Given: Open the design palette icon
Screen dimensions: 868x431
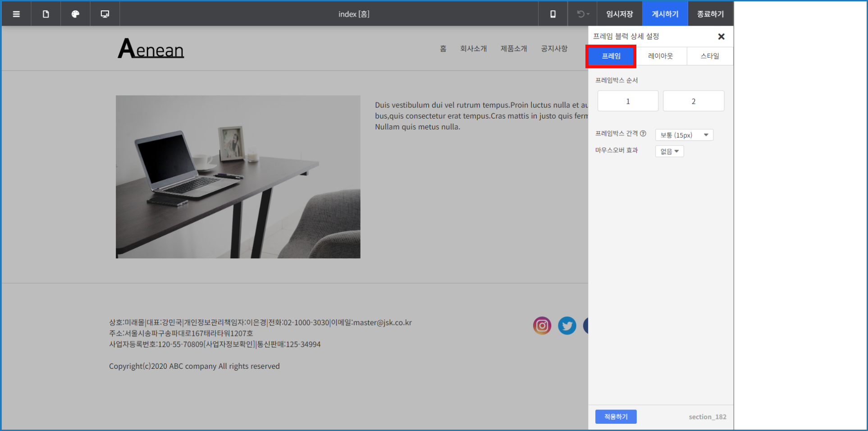Looking at the screenshot, I should pyautogui.click(x=75, y=14).
